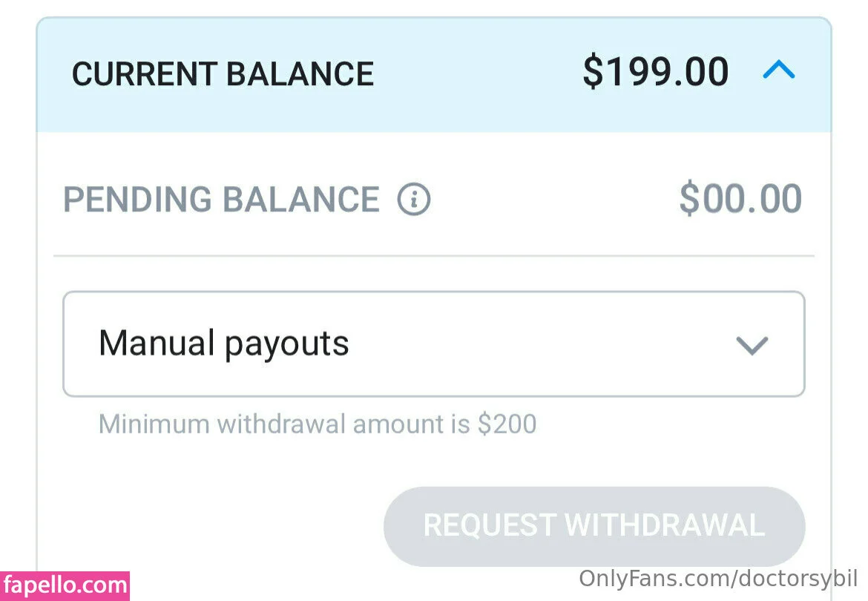The height and width of the screenshot is (601, 868).
Task: Click the PENDING BALANCE label
Action: point(221,200)
